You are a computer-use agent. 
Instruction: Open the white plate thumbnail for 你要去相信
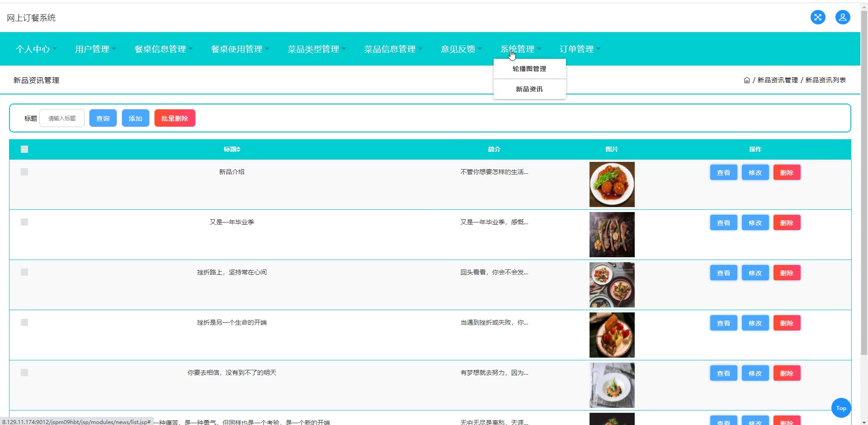tap(612, 385)
